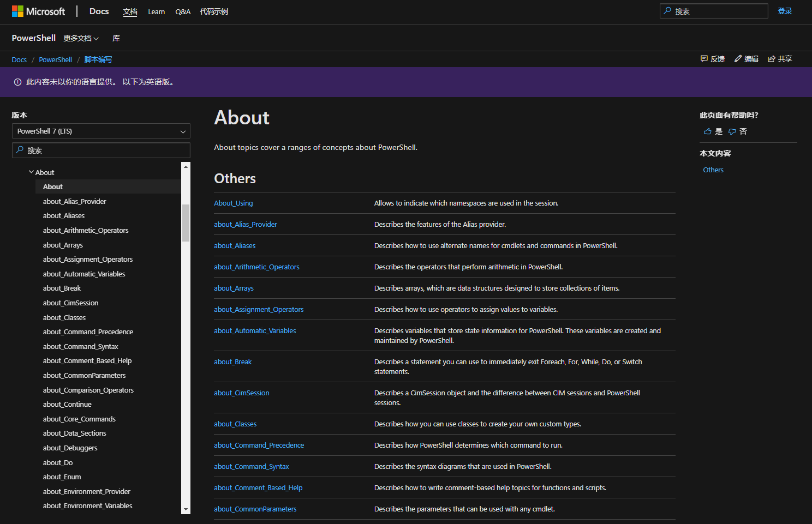This screenshot has width=812, height=524.
Task: Click the thumbs-up 是 icon
Action: pyautogui.click(x=708, y=131)
